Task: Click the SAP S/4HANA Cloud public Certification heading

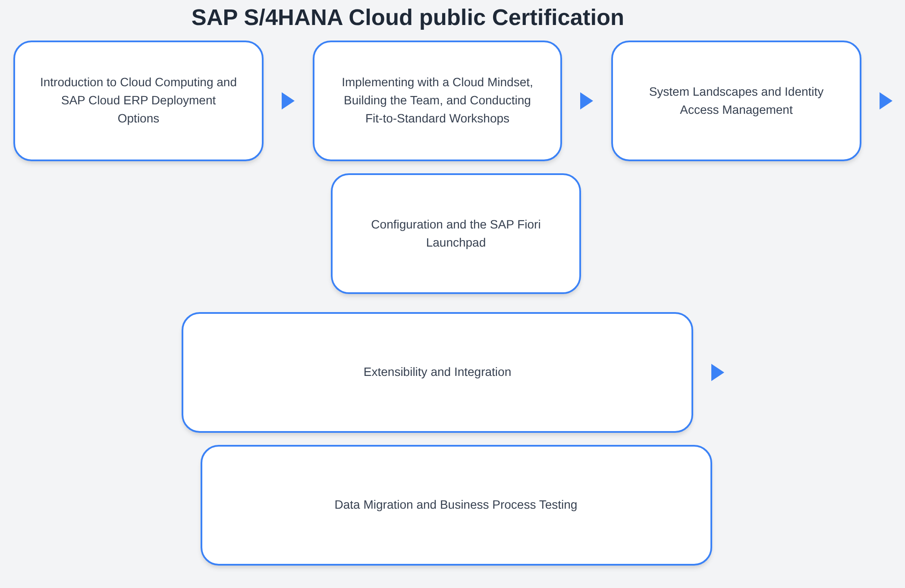Action: point(407,18)
